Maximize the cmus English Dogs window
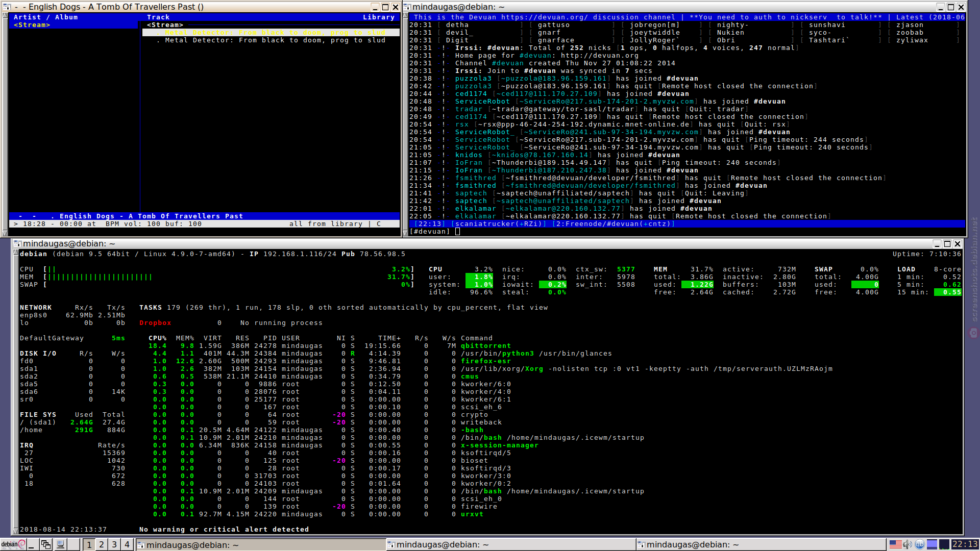Screen dimensions: 980x551 (x=385, y=7)
